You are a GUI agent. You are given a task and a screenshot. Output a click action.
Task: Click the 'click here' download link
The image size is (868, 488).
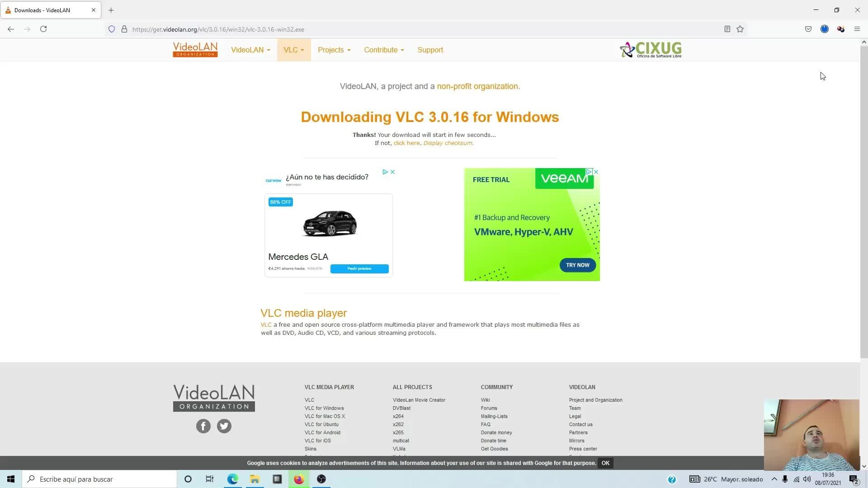(406, 143)
